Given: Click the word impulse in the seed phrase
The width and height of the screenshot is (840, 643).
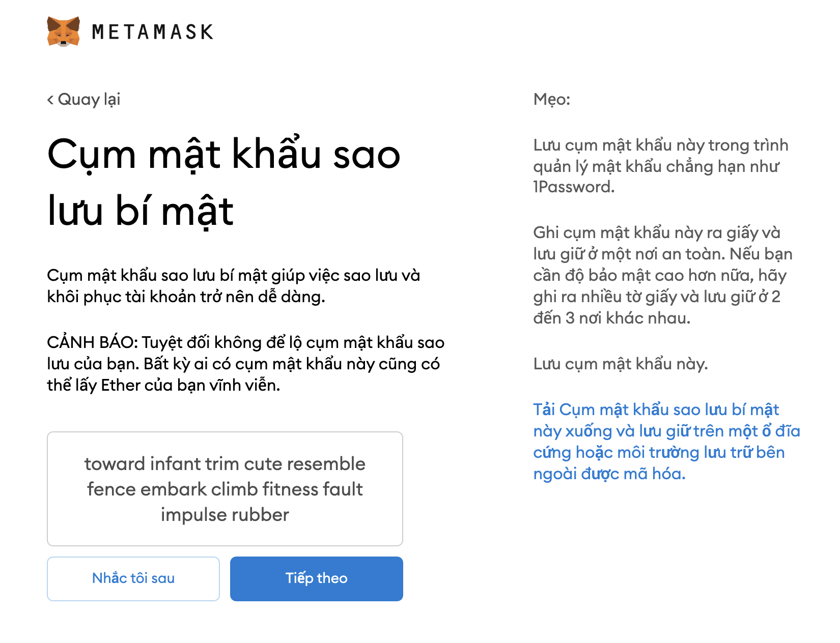Looking at the screenshot, I should pos(193,515).
